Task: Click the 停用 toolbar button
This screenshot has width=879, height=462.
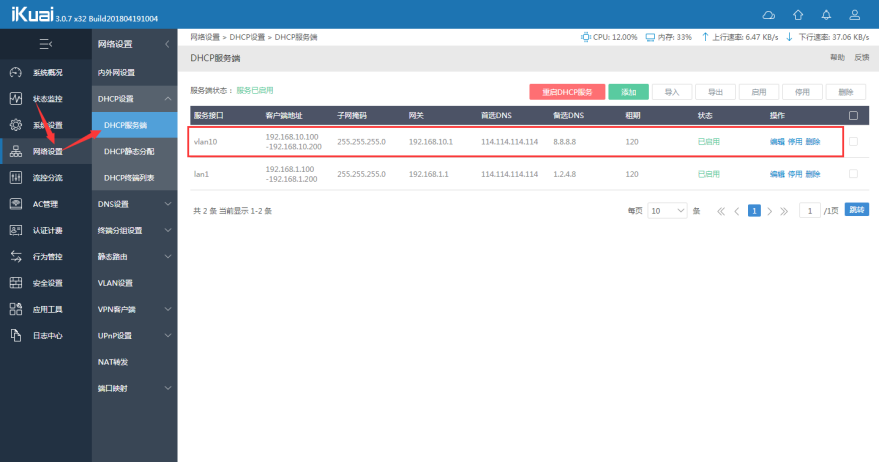Action: pyautogui.click(x=802, y=92)
